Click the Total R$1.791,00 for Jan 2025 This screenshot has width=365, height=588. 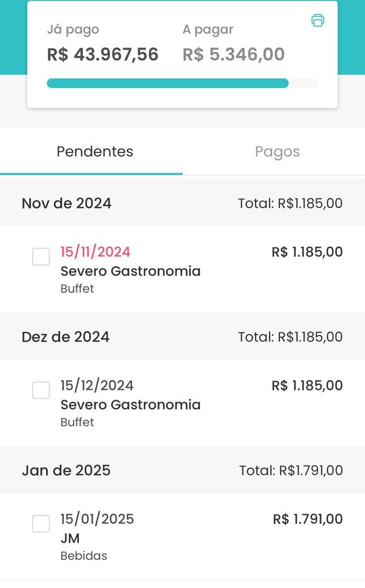pos(291,470)
